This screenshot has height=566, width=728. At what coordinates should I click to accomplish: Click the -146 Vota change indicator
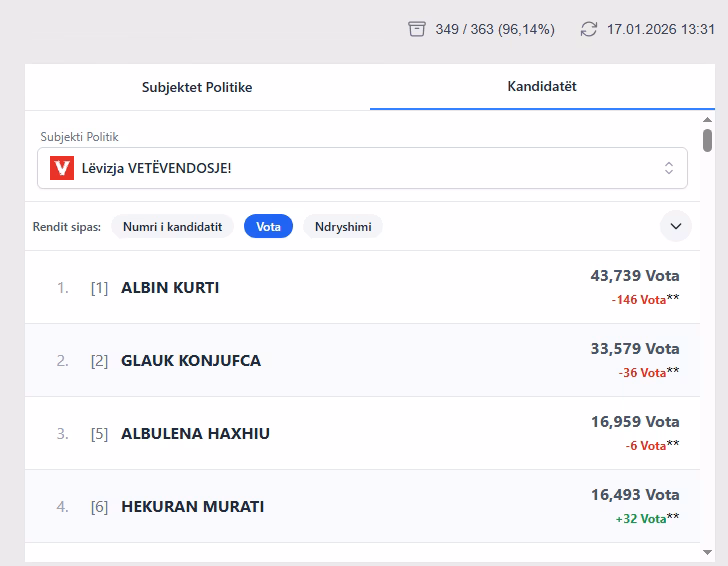(638, 299)
